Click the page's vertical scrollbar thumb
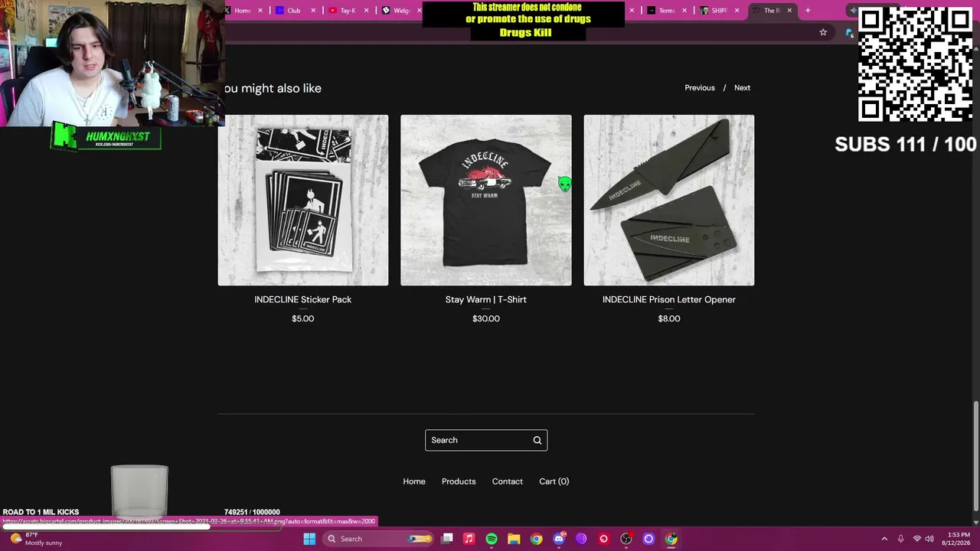Image resolution: width=980 pixels, height=551 pixels. [x=975, y=458]
